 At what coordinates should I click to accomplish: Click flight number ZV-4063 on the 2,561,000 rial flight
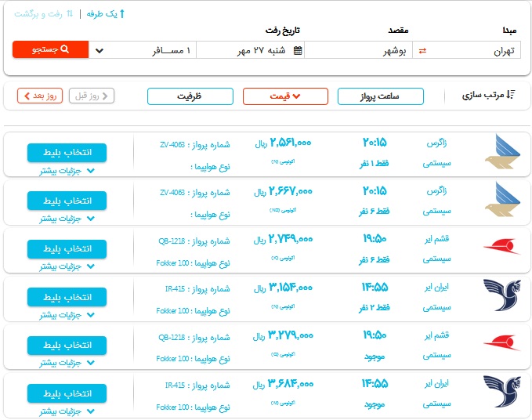pos(172,145)
